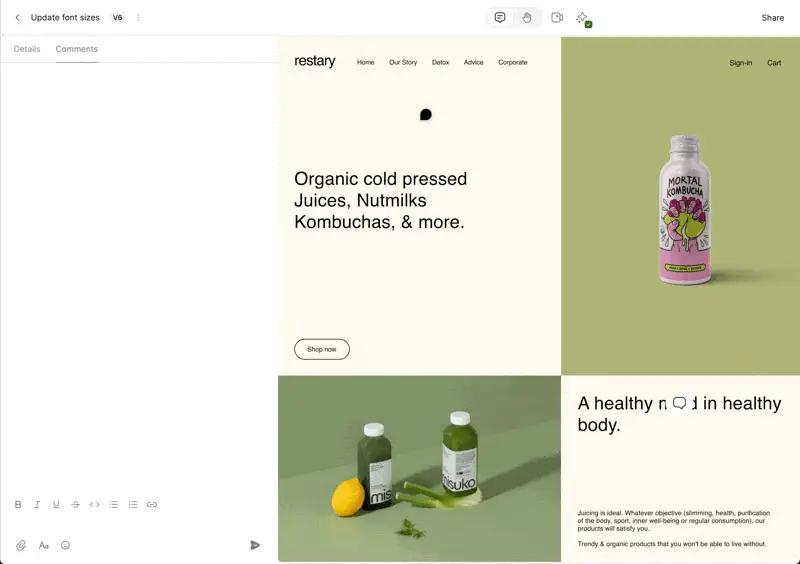Image resolution: width=800 pixels, height=564 pixels.
Task: Toggle italic text formatting
Action: point(37,504)
